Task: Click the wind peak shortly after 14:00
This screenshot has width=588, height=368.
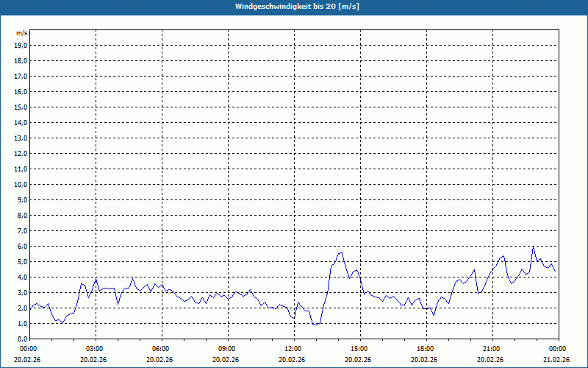Action: [340, 252]
